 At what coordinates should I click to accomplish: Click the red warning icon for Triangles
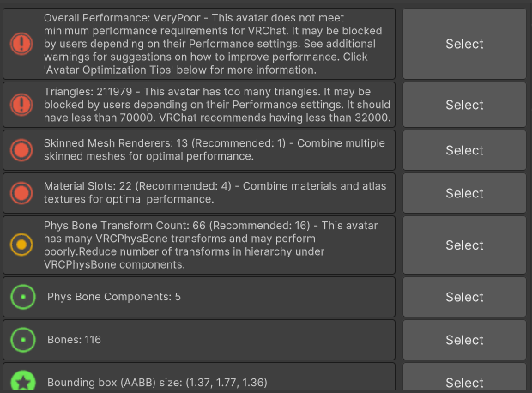pos(21,105)
